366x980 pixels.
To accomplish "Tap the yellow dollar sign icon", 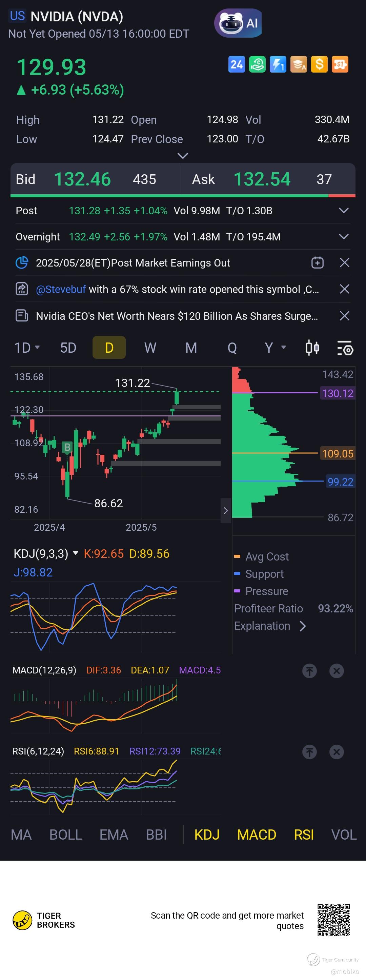I will 319,64.
